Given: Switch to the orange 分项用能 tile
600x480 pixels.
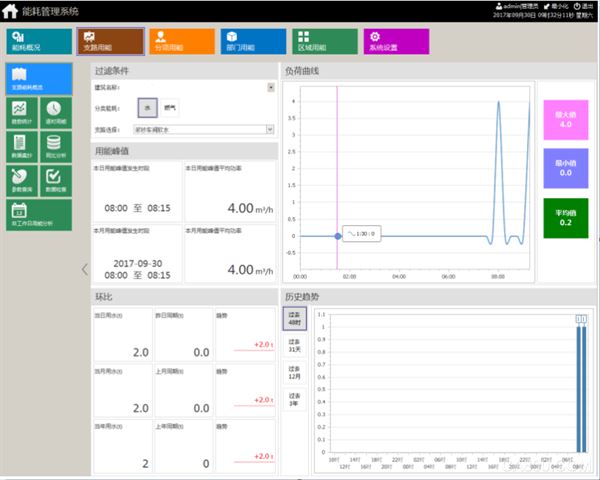Looking at the screenshot, I should pyautogui.click(x=182, y=41).
